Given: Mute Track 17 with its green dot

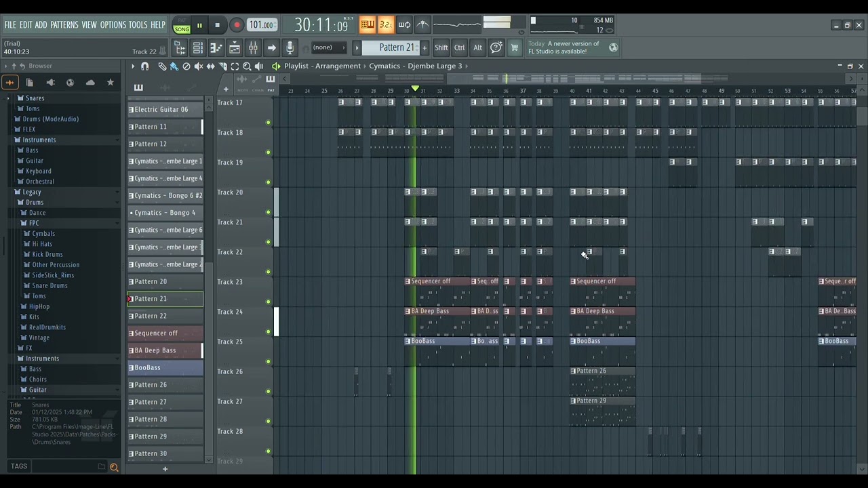Looking at the screenshot, I should pyautogui.click(x=268, y=123).
